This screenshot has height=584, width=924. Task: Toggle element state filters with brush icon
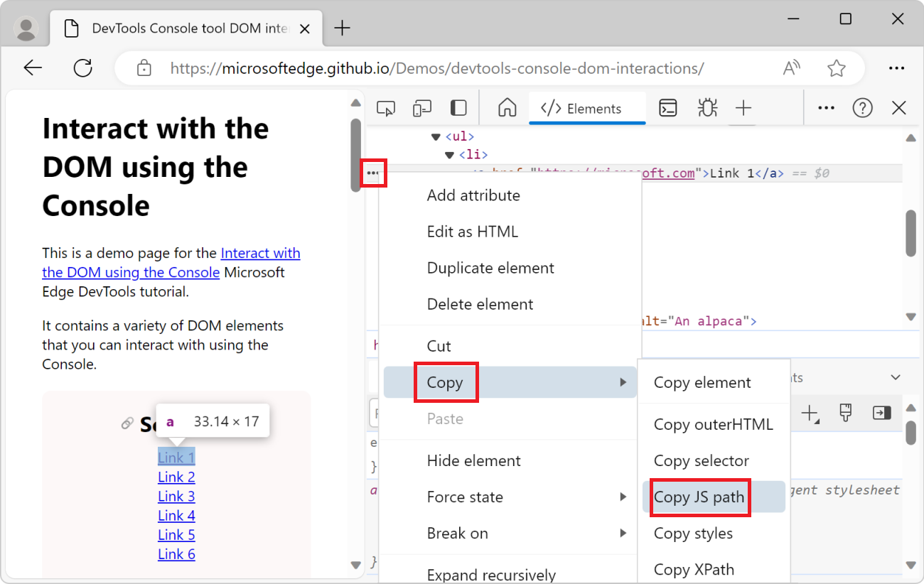click(845, 413)
